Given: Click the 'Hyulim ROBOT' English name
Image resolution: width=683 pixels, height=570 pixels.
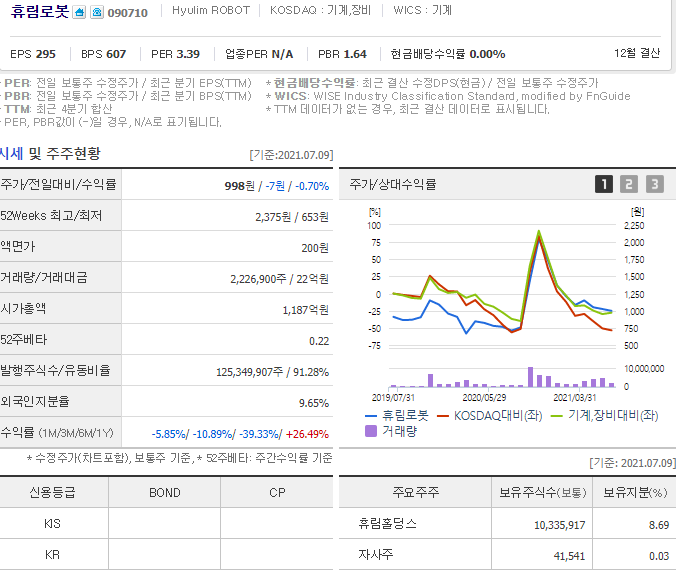Looking at the screenshot, I should pyautogui.click(x=211, y=10).
